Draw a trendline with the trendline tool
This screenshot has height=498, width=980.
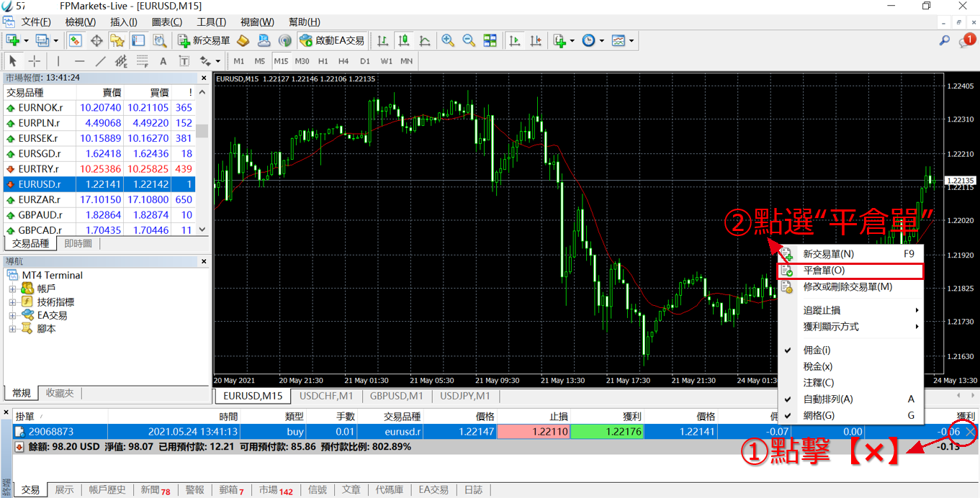pos(100,61)
